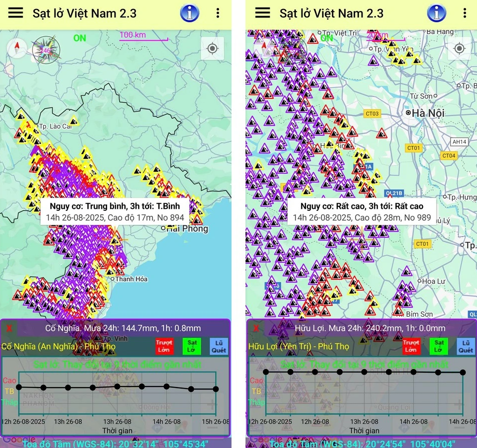Tap 'Hữu Lợi (Yên Trị) - Phú Thọ' location text
This screenshot has width=477, height=448.
pos(298,347)
